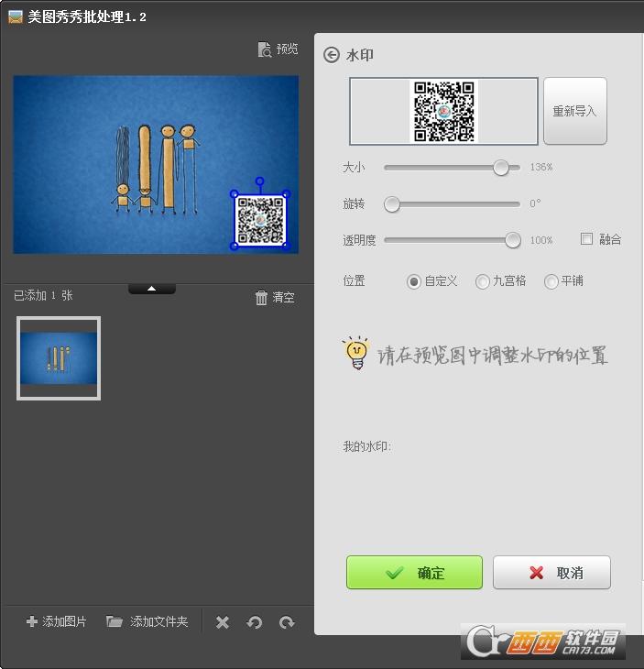
Task: Click the 大小 size slider handle
Action: [501, 167]
